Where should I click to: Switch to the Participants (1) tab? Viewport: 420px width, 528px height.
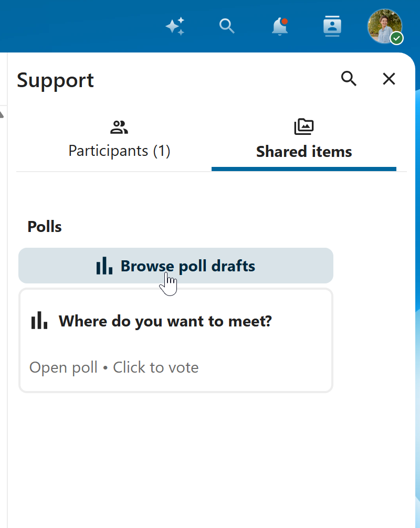tap(119, 151)
